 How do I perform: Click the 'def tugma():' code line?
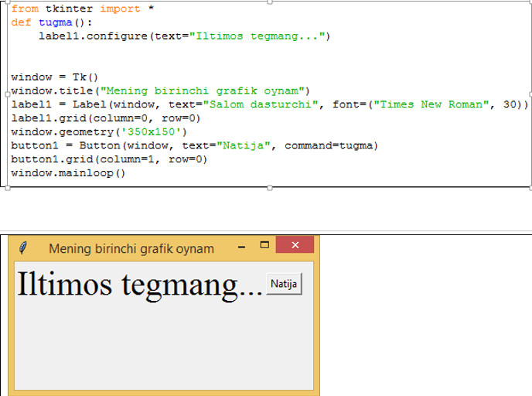[x=51, y=22]
